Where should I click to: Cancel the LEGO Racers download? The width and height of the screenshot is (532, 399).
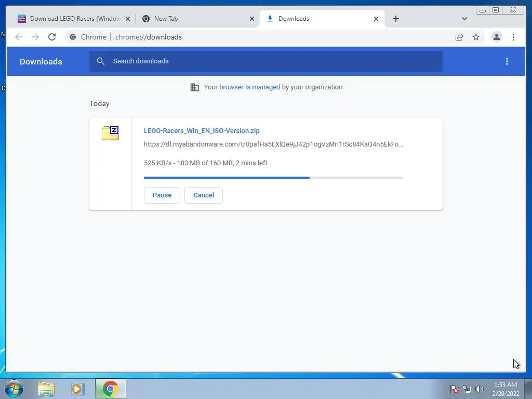[204, 195]
